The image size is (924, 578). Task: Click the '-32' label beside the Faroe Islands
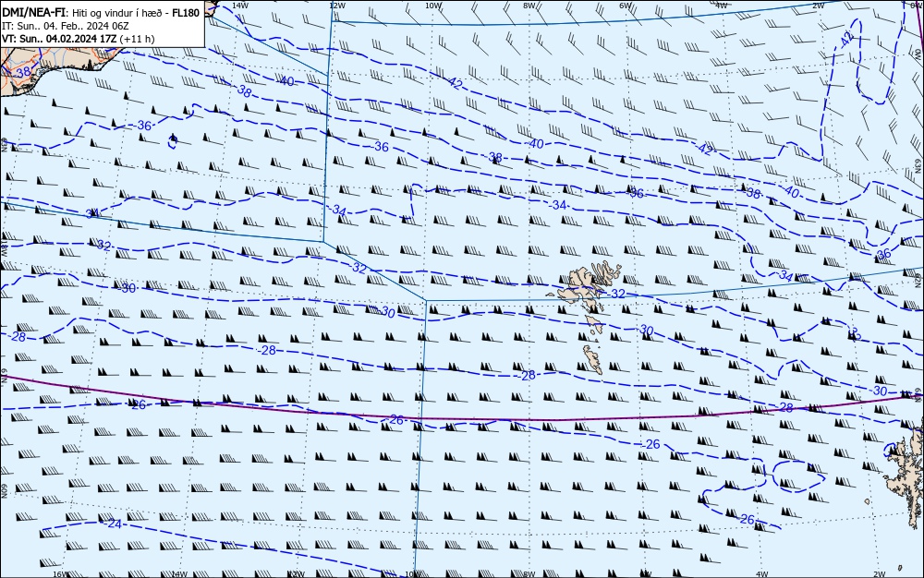tap(615, 293)
